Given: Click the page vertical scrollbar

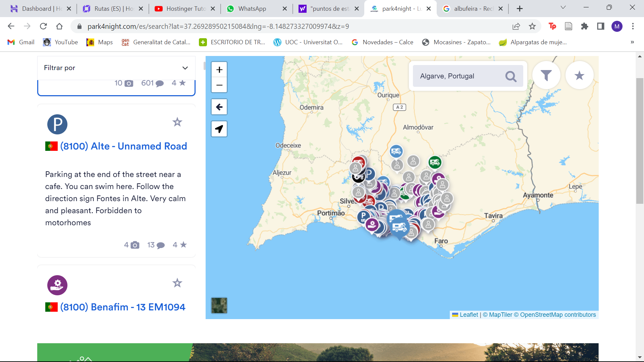Looking at the screenshot, I should click(640, 141).
